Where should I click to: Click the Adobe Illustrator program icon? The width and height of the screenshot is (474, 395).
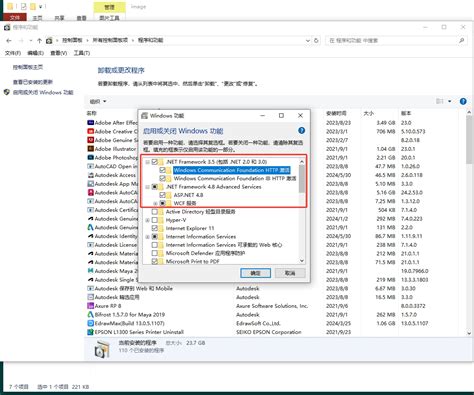click(90, 149)
